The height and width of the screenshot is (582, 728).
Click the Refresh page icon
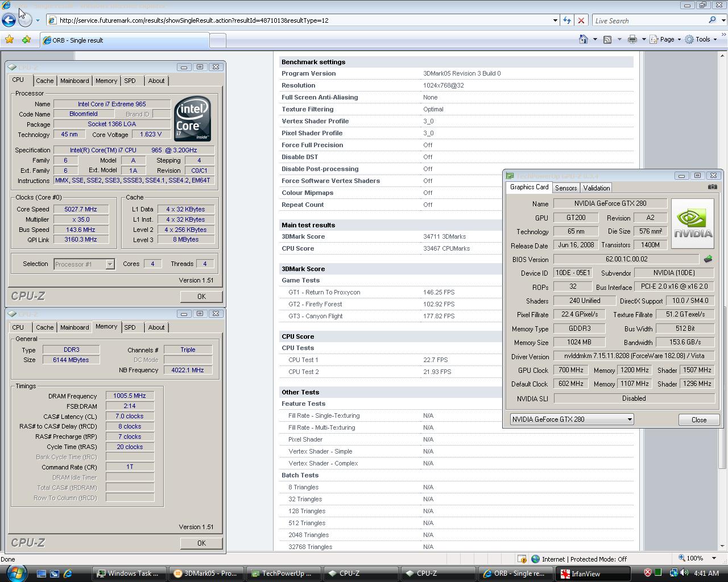[x=567, y=20]
